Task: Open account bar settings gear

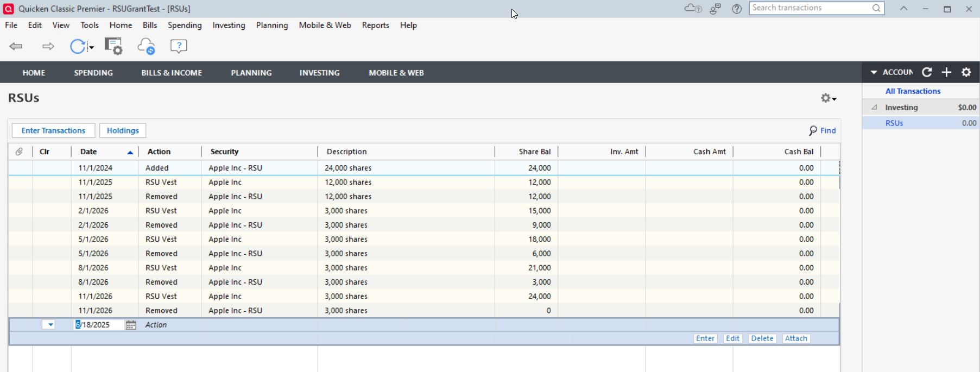Action: pyautogui.click(x=966, y=72)
